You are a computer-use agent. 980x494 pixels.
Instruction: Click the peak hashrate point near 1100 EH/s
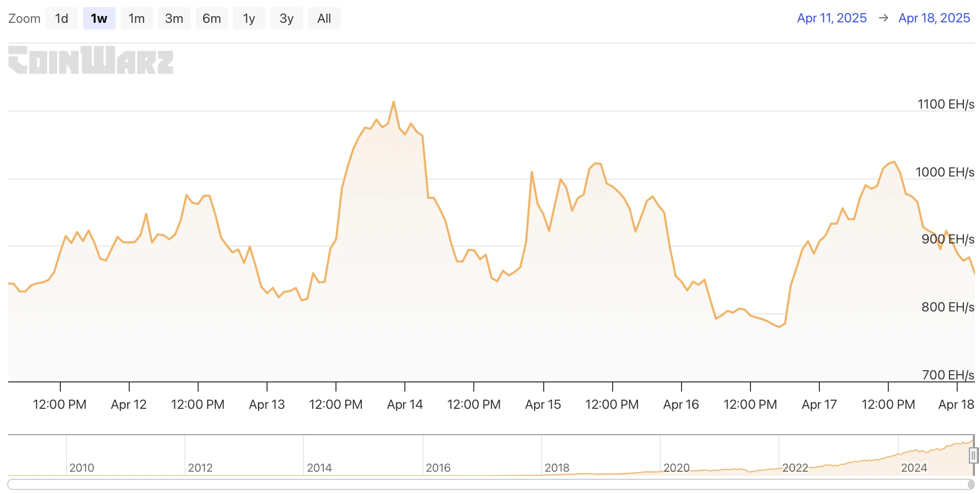(394, 102)
